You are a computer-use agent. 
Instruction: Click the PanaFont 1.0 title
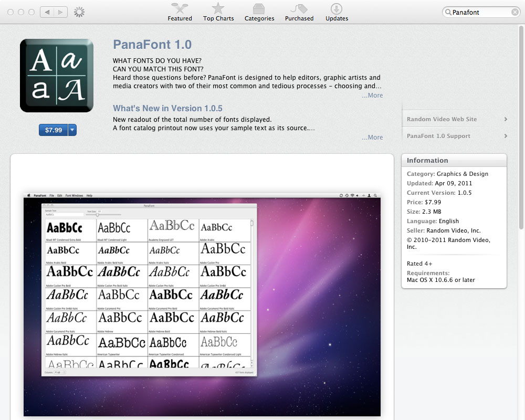click(152, 45)
